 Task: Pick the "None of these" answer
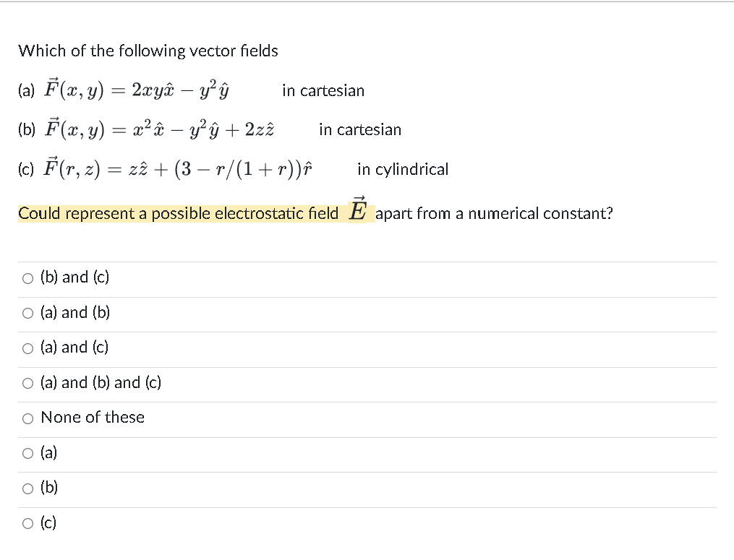coord(27,418)
